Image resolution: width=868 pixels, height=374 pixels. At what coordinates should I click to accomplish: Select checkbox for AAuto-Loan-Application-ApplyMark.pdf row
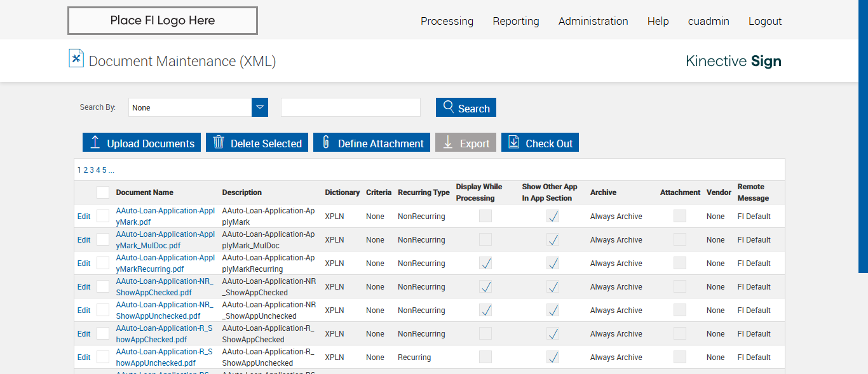tap(103, 216)
